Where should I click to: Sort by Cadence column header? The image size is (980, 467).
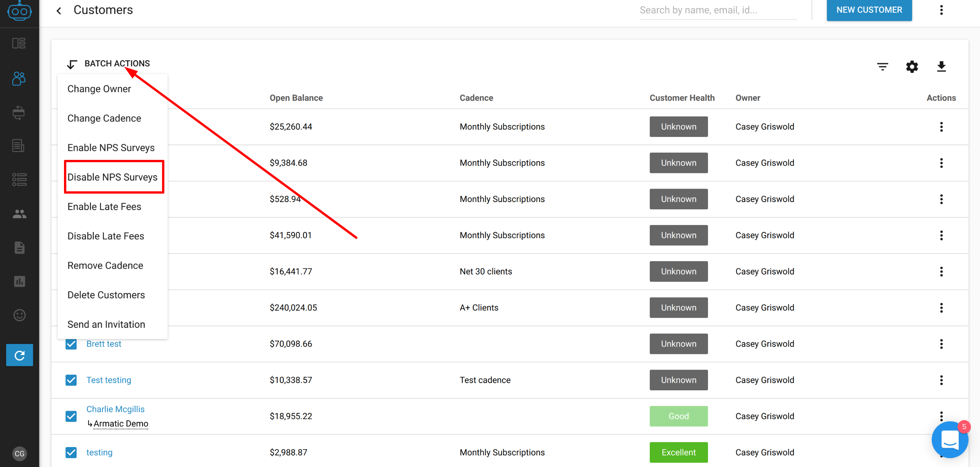tap(476, 98)
